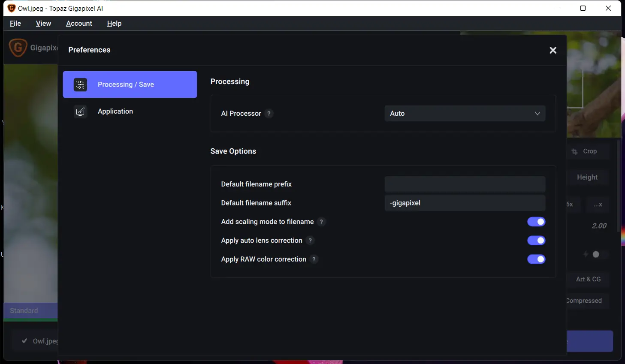
Task: Click the Topaz Gigapixel logo in title bar
Action: tap(12, 8)
